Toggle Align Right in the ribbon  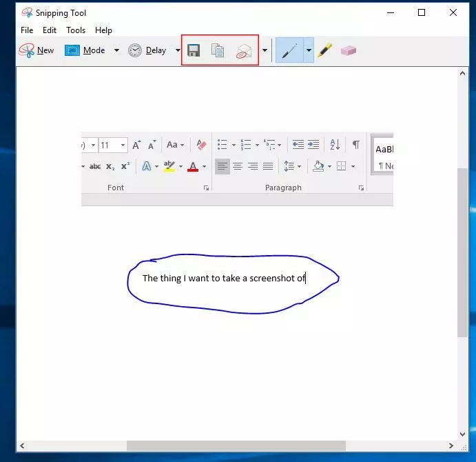point(253,166)
